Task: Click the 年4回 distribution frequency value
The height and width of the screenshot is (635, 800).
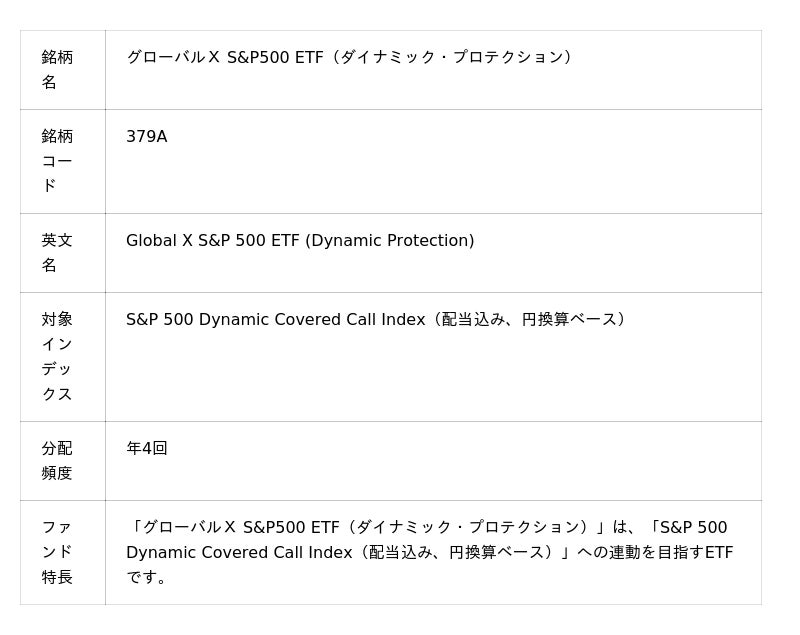Action: [x=147, y=449]
